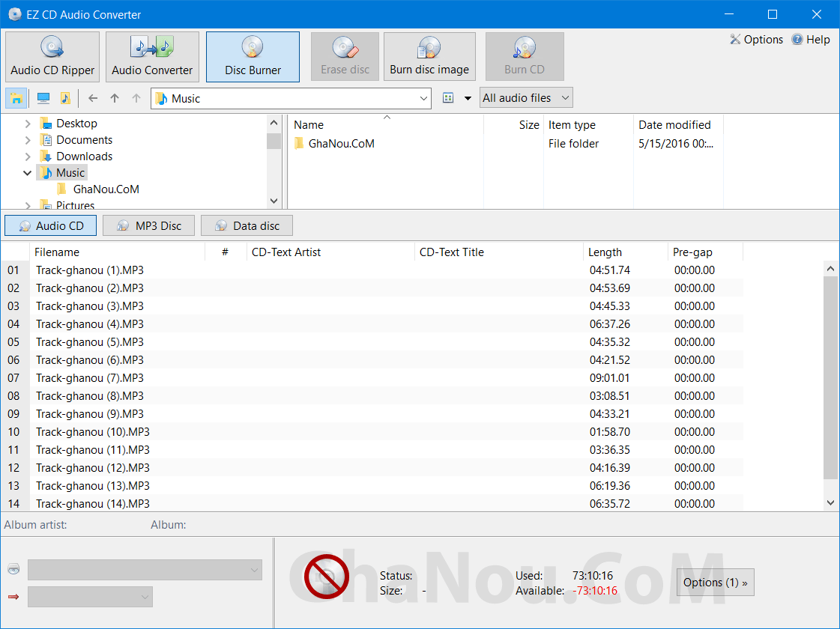Go up one folder level (dark up arrow)
Image resolution: width=840 pixels, height=629 pixels.
[x=115, y=99]
